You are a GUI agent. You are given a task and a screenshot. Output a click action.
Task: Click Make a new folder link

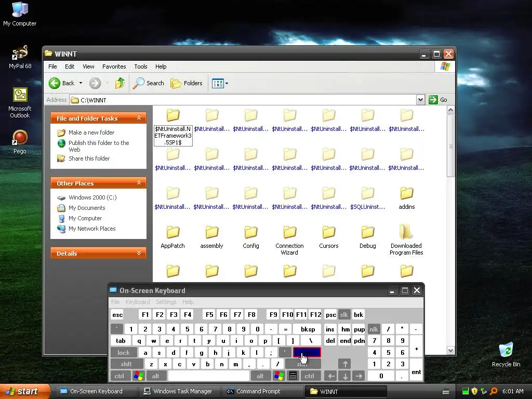pos(91,132)
